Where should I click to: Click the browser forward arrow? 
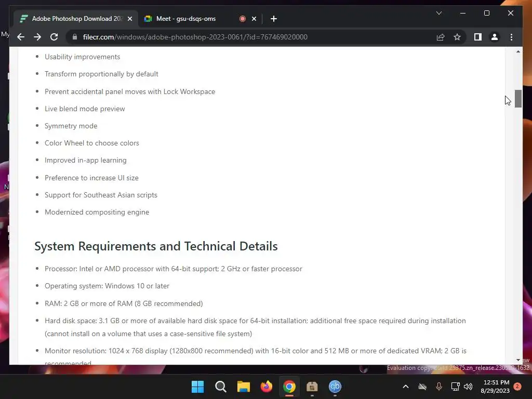[37, 37]
